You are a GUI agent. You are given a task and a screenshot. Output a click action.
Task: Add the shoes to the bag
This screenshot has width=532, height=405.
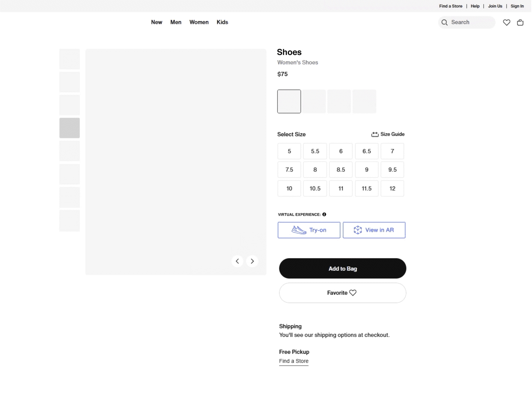342,268
